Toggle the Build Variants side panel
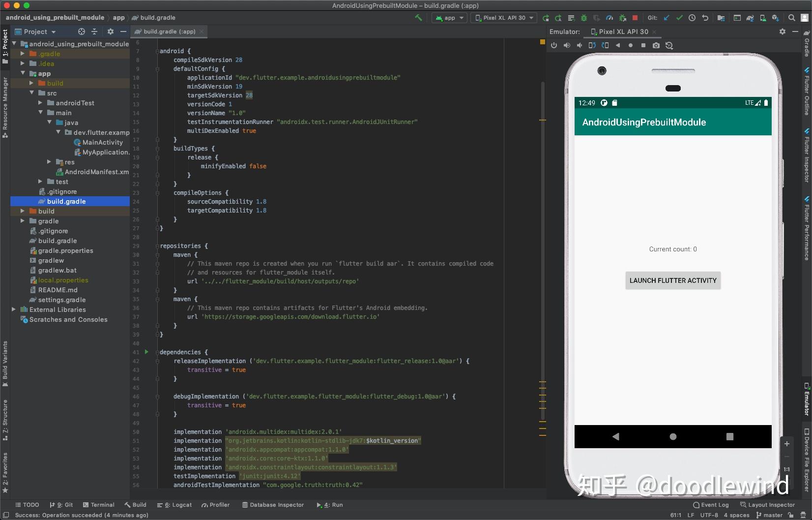Screen dimensions: 812x520 coord(5,363)
